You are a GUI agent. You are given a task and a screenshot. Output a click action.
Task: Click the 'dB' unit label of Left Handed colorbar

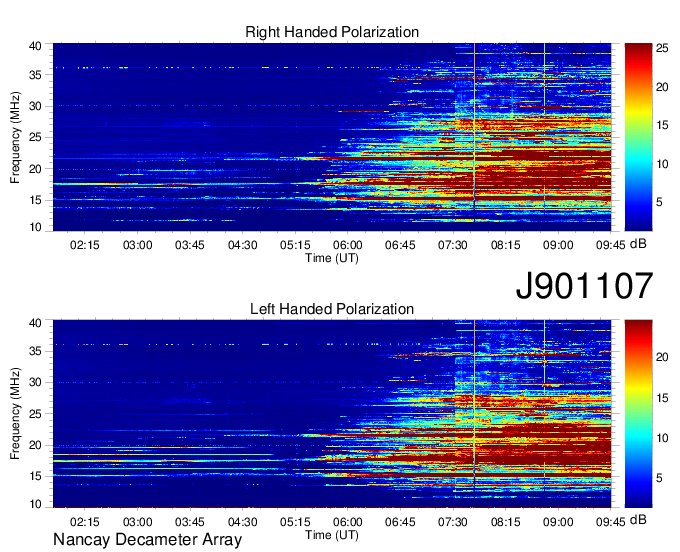[x=638, y=520]
